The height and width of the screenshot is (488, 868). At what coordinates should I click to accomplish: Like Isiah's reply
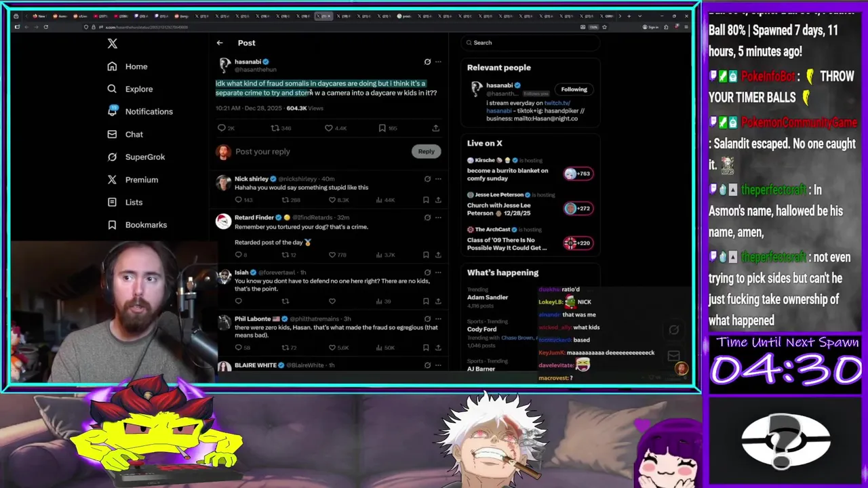point(332,301)
